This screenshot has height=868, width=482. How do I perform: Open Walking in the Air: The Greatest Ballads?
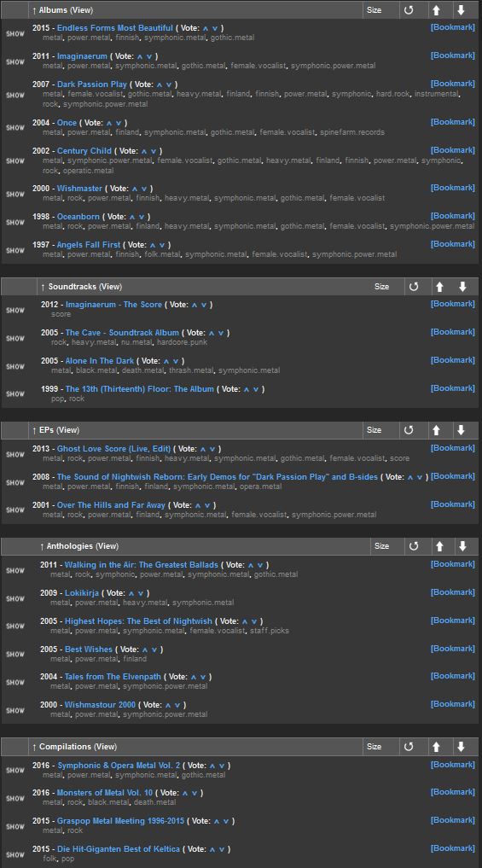142,565
